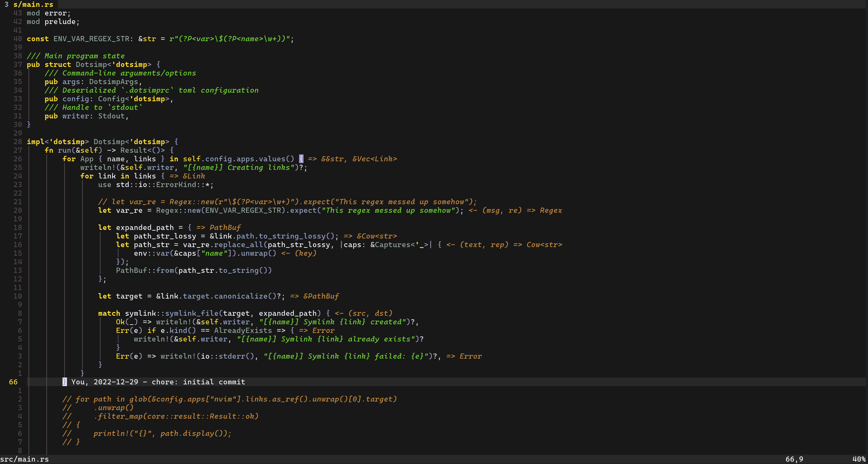Viewport: 868px width, 464px height.
Task: Click the 'Ok(_) => writeln!' match arm
Action: click(x=267, y=322)
